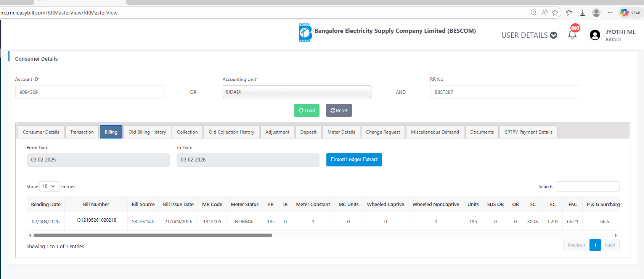Switch to the Collection tab
This screenshot has height=279, width=644.
[187, 132]
